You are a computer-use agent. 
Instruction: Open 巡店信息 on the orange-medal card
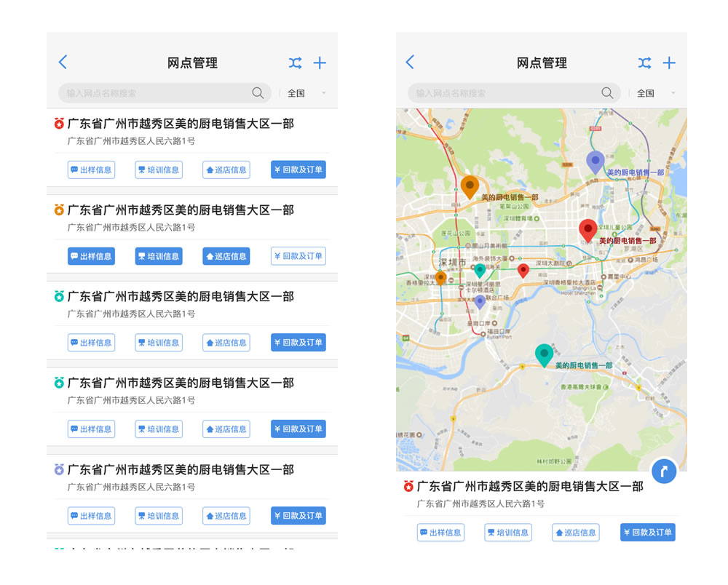(226, 256)
